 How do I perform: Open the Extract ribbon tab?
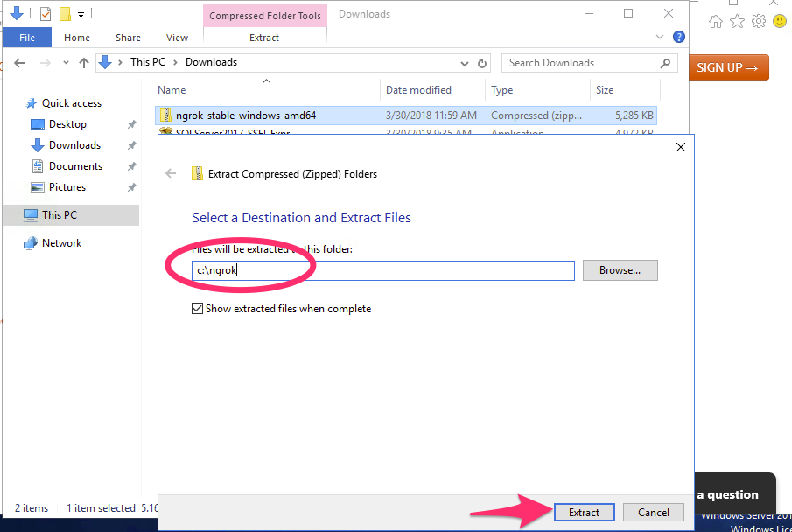pyautogui.click(x=264, y=38)
